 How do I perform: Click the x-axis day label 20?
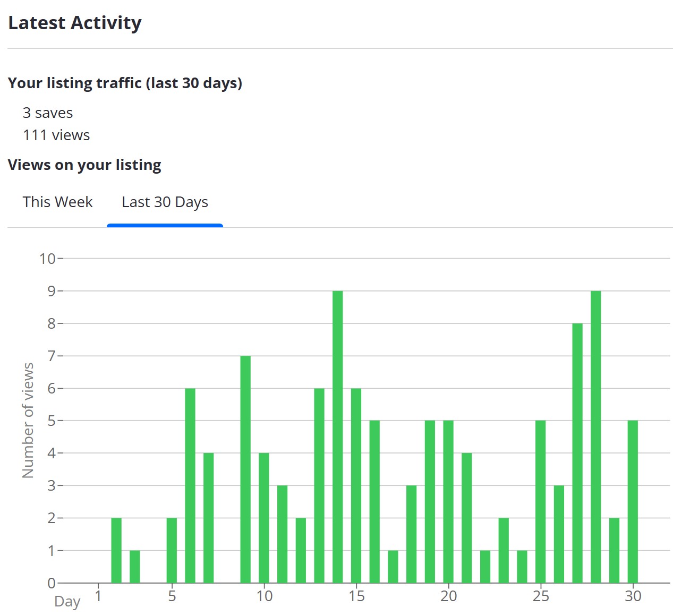tap(448, 596)
